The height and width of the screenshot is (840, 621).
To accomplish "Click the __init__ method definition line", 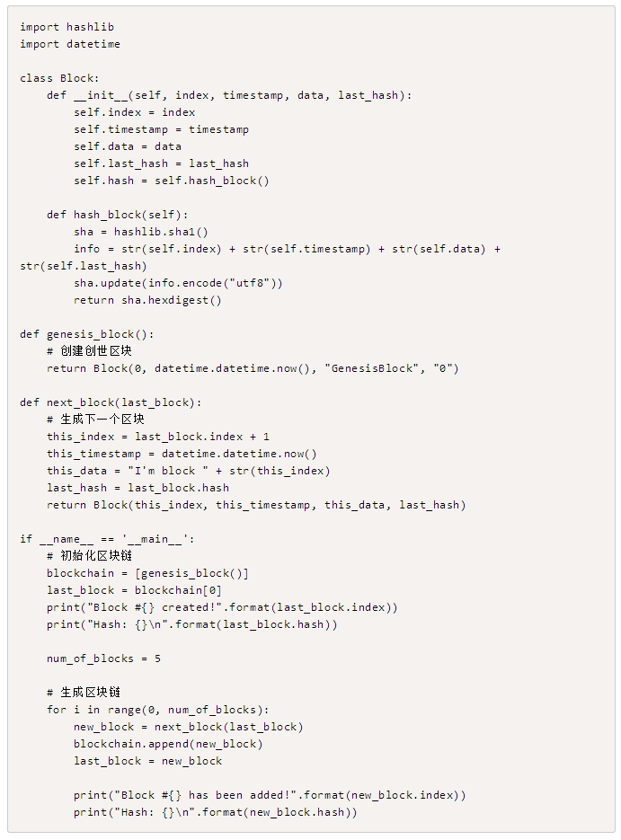I will pyautogui.click(x=229, y=95).
